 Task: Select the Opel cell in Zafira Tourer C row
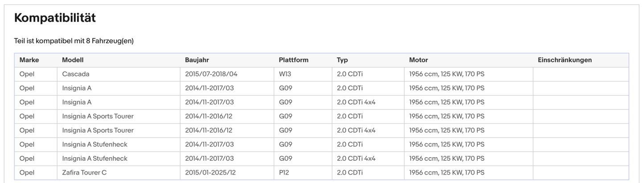[x=27, y=173]
